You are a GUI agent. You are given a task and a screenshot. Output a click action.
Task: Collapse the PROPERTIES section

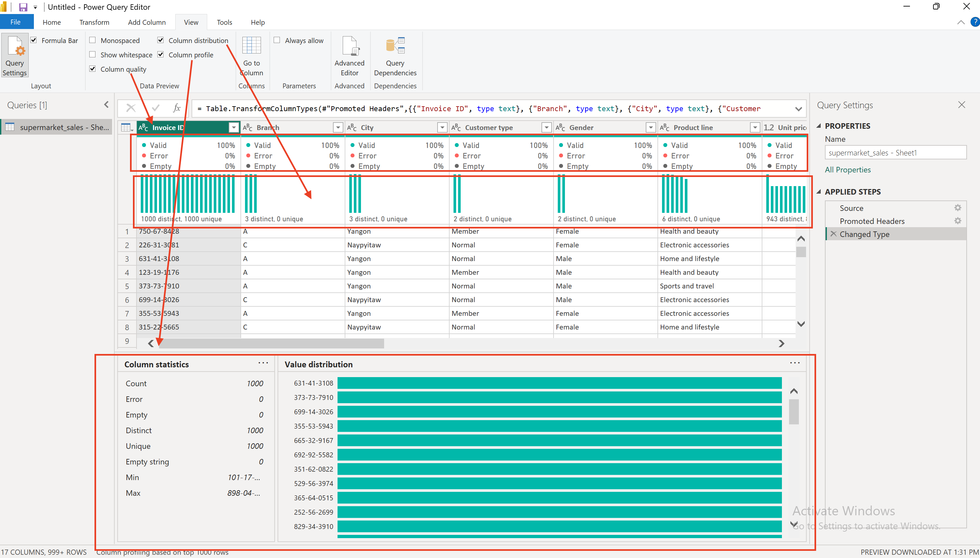819,126
